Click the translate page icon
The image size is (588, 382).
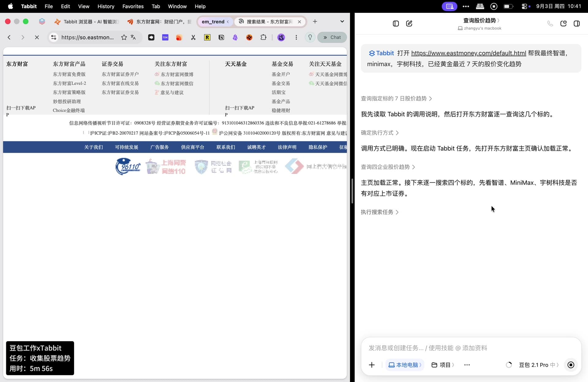coord(133,37)
